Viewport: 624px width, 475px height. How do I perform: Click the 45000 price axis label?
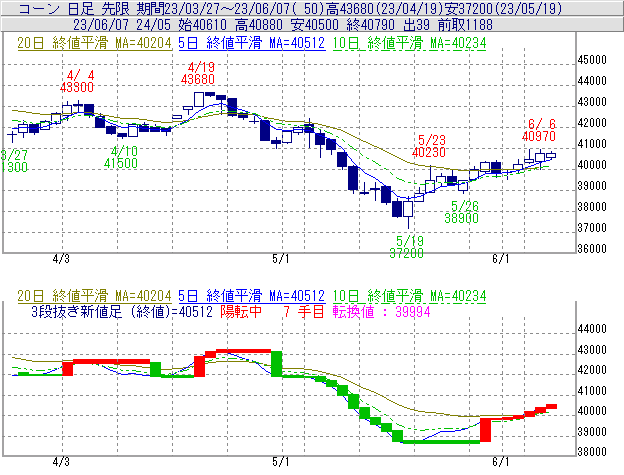(592, 60)
